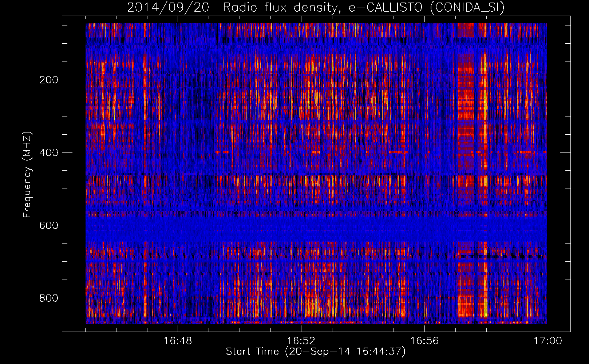Select the 200 frequency tick label
Image resolution: width=589 pixels, height=364 pixels.
pyautogui.click(x=49, y=80)
